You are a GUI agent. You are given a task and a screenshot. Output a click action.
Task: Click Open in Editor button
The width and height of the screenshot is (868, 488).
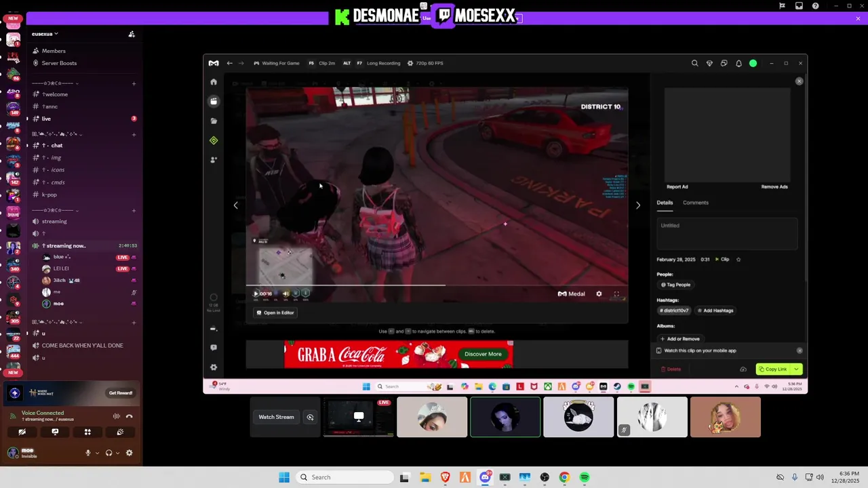click(x=275, y=312)
